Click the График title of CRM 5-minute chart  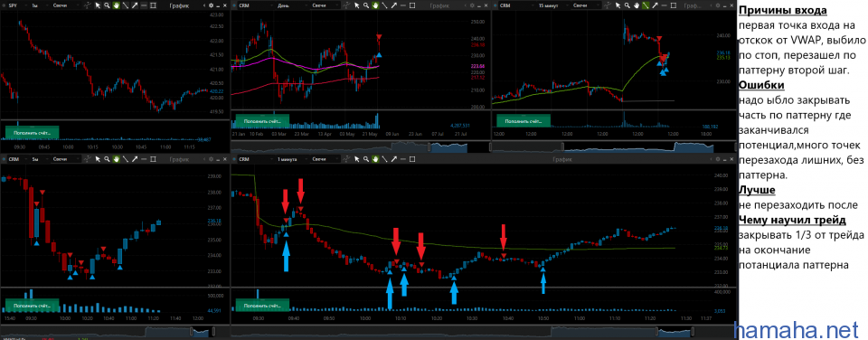point(179,159)
